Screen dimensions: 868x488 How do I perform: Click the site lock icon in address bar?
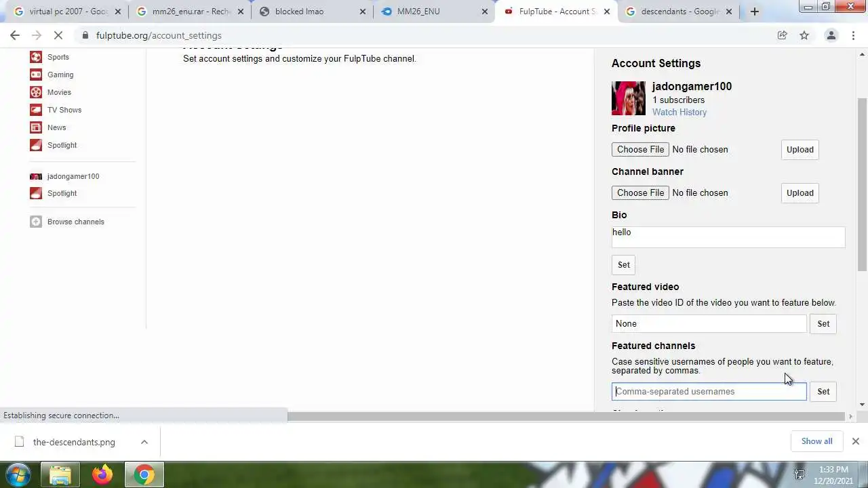point(84,35)
